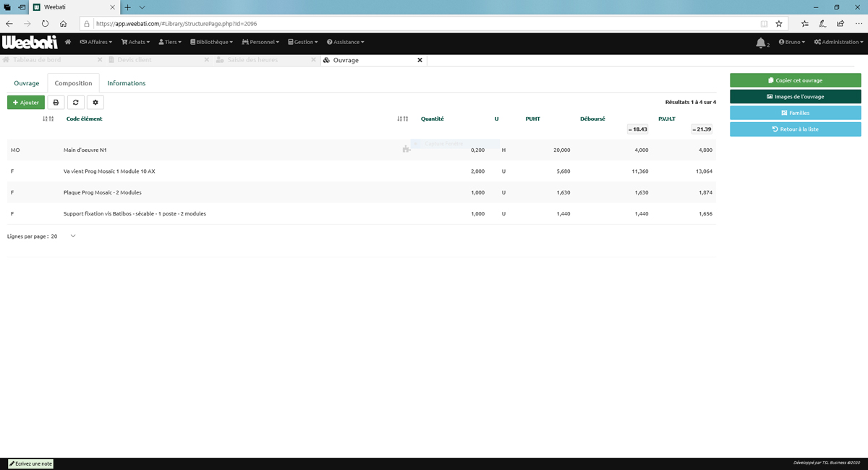Screen dimensions: 868x470
Task: Click the notifications bell icon
Action: 760,43
